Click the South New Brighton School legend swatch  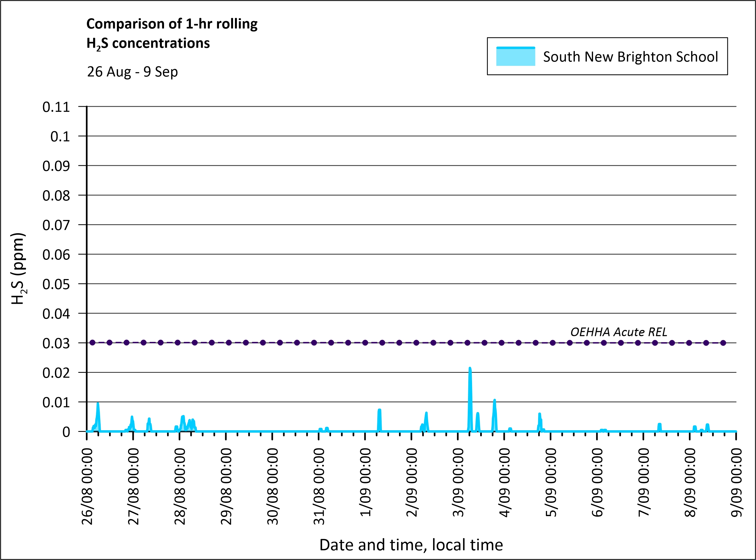click(516, 56)
